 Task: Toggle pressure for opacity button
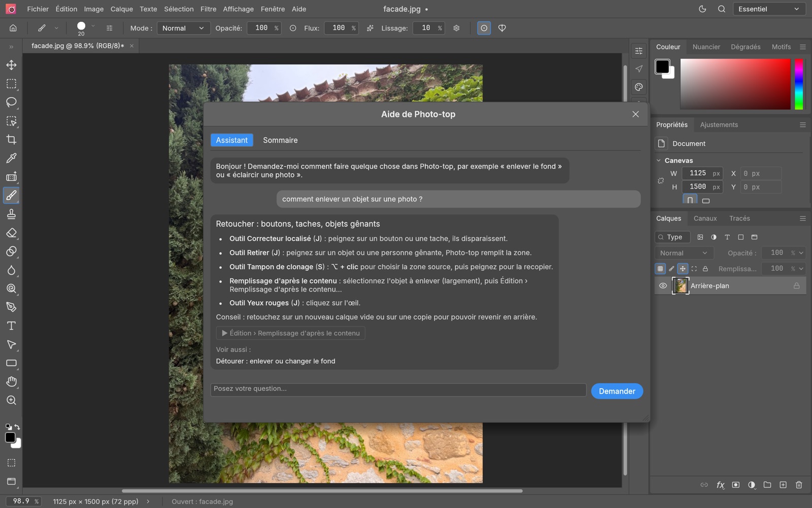click(293, 28)
